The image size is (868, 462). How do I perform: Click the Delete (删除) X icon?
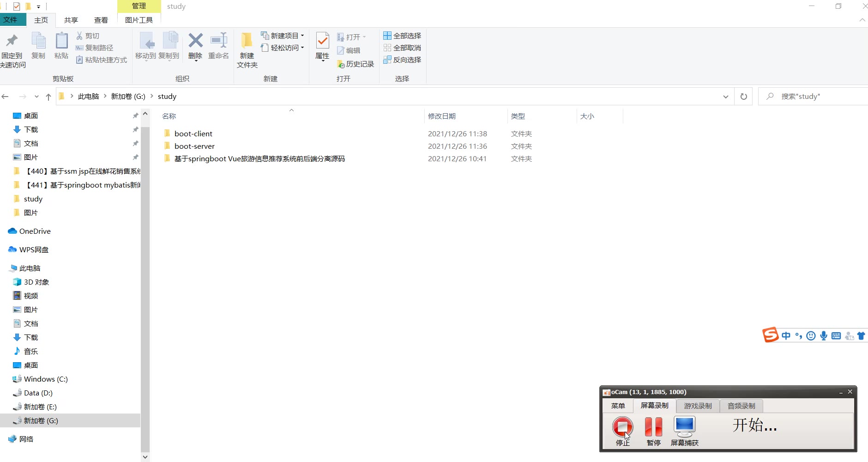tap(195, 40)
